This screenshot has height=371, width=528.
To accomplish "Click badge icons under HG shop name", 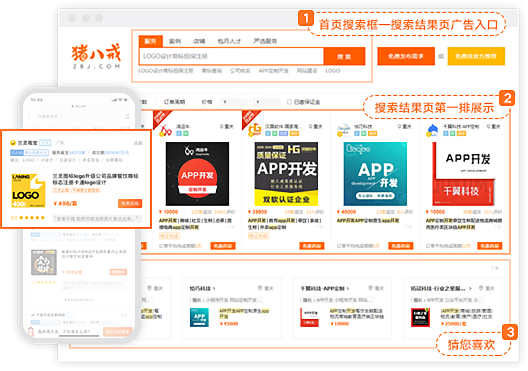I will point(282,134).
